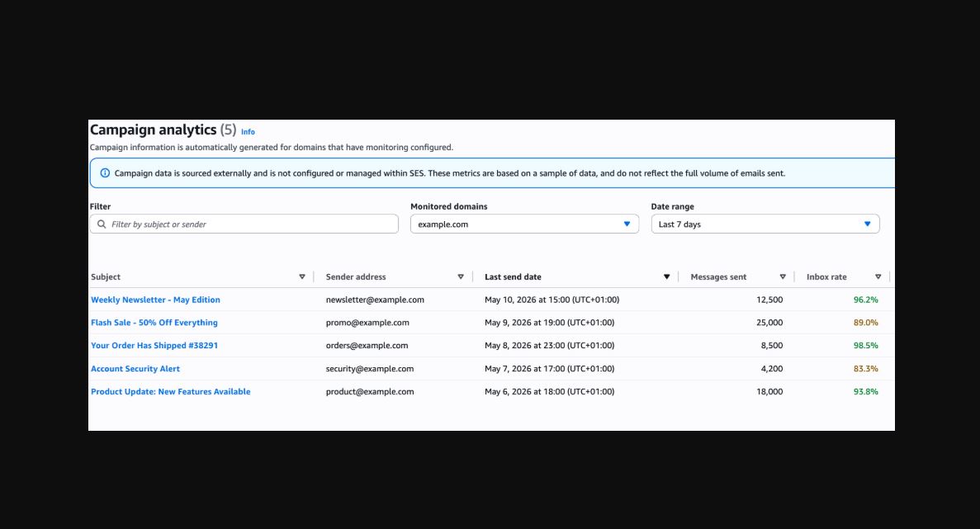Screen dimensions: 980x529
Task: Click the 83.3% inbox rate
Action: [865, 369]
